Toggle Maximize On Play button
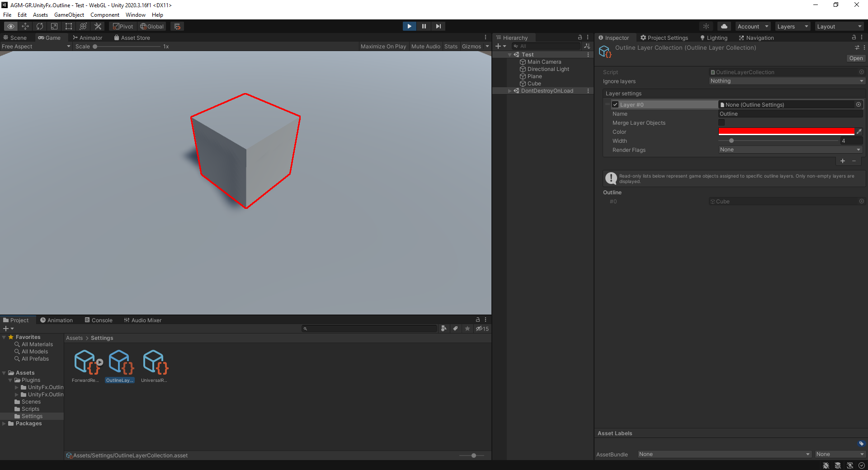Screen dimensions: 868x470 383,47
